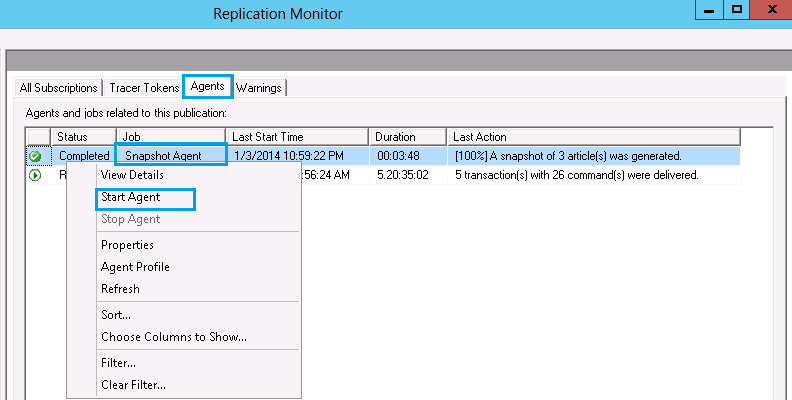
Task: Click the Last Action column header
Action: 593,137
